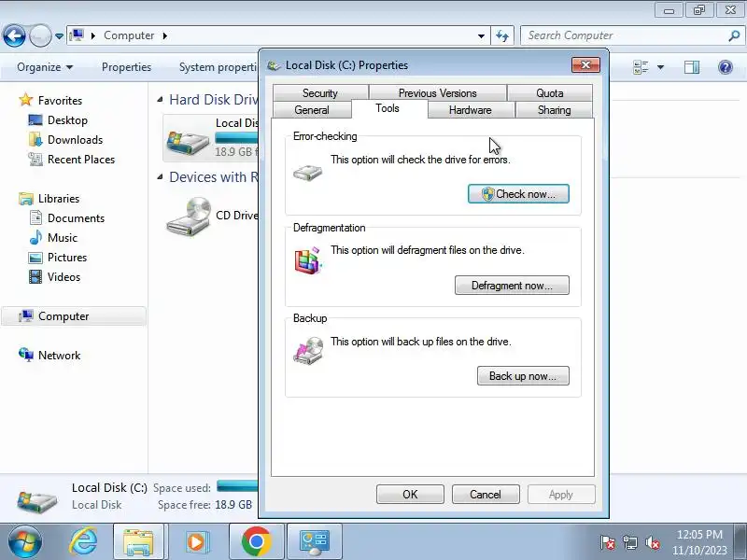Collapse the Hard Disk Drives group
This screenshot has height=560, width=747.
[x=160, y=100]
